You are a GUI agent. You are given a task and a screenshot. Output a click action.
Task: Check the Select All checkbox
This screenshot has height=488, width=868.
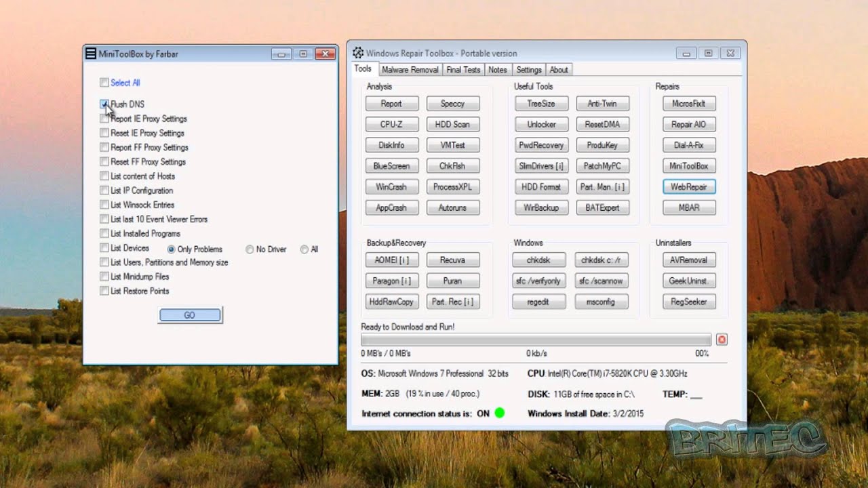(x=104, y=83)
